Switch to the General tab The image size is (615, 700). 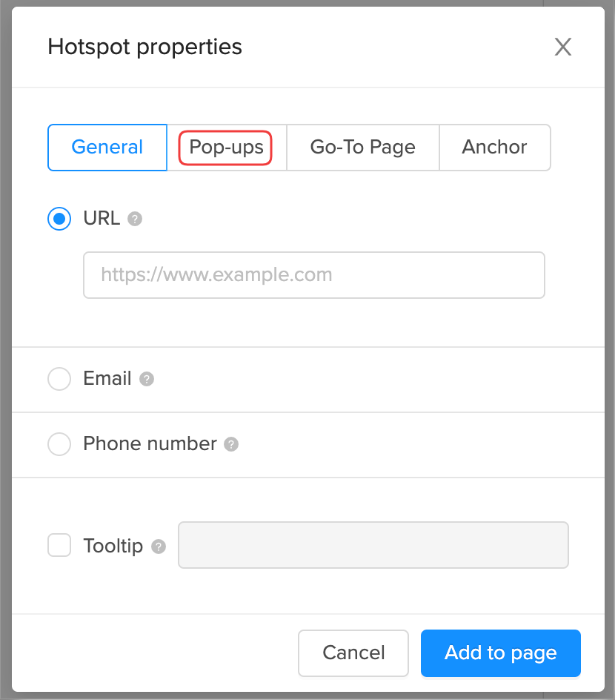coord(107,148)
